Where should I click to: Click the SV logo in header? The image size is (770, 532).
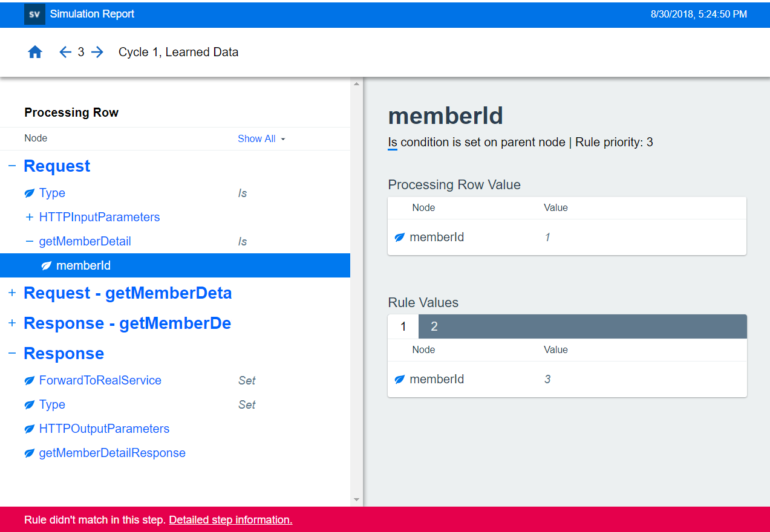34,14
